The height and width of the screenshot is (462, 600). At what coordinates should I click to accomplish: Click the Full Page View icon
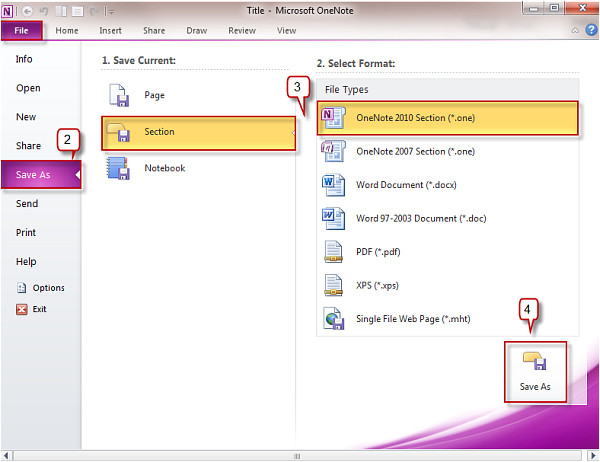[78, 11]
